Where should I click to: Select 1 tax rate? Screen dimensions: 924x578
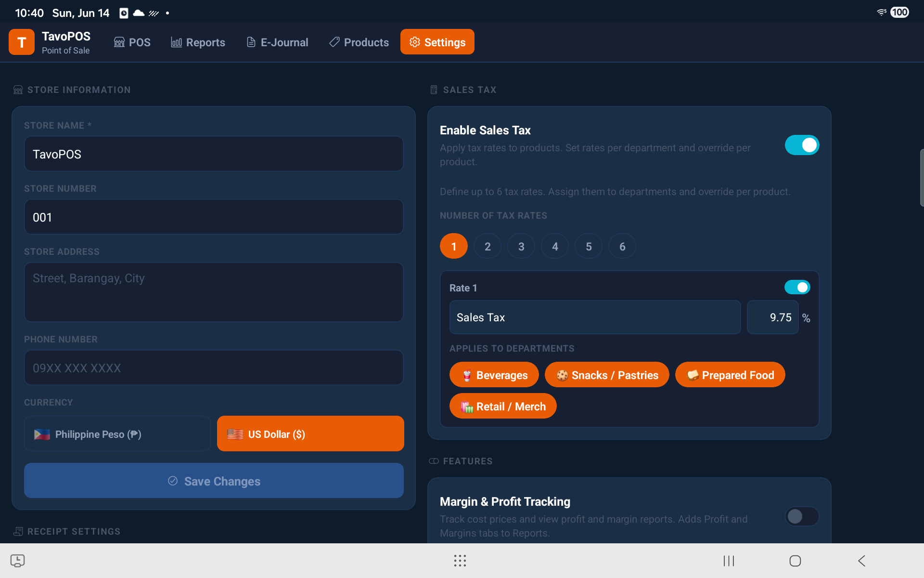pos(453,246)
